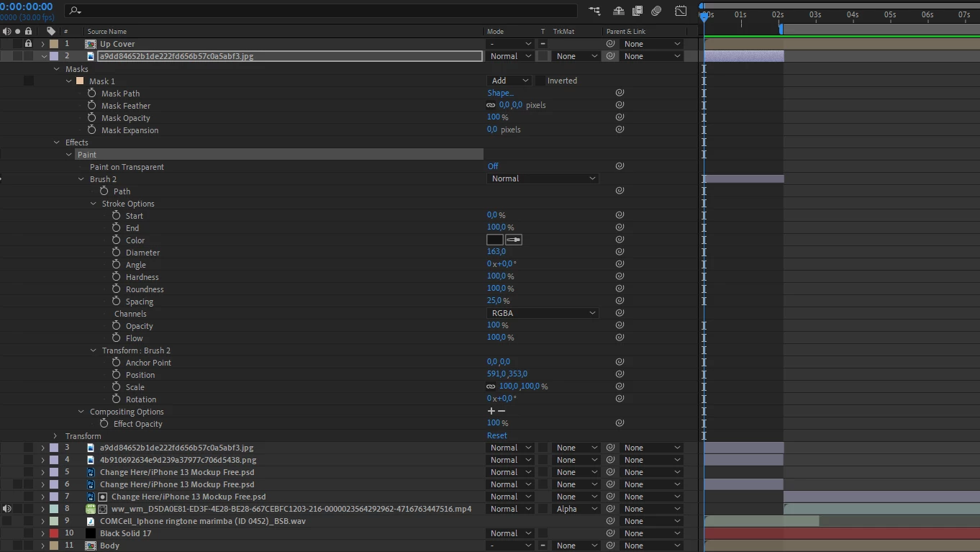Enable the Motion Blur icon in the toolbar
The height and width of the screenshot is (552, 980).
click(x=656, y=11)
